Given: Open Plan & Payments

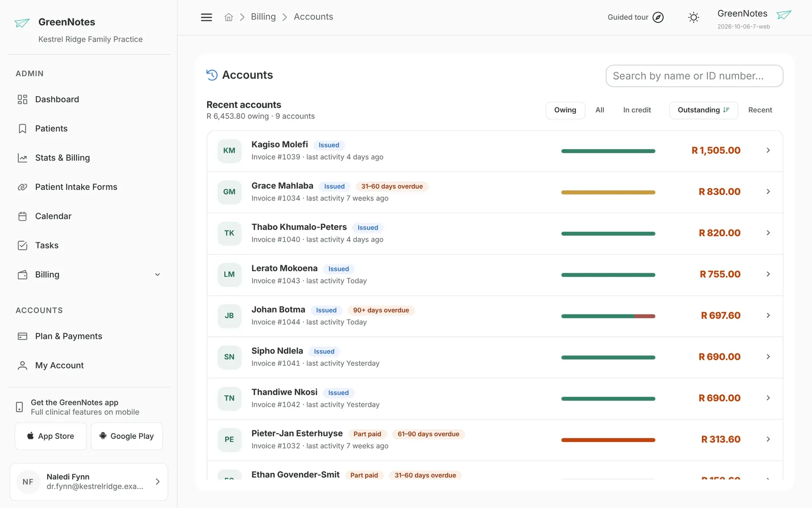Looking at the screenshot, I should 89,336.
